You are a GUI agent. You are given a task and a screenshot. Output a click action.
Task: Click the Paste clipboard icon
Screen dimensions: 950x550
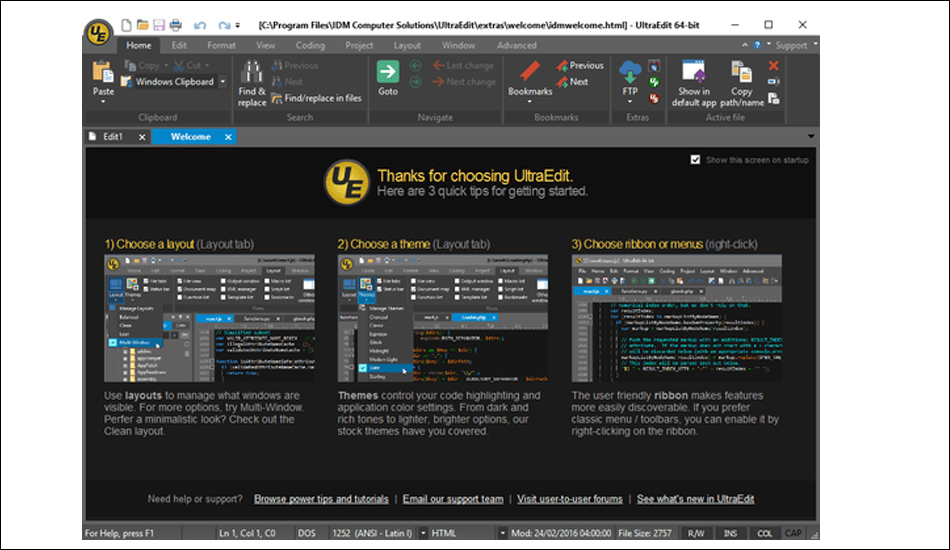(x=103, y=72)
